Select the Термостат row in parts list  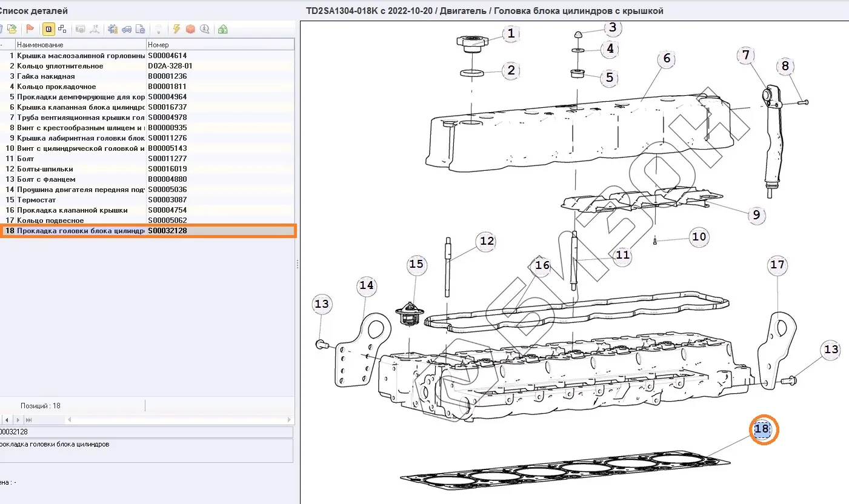(x=36, y=200)
